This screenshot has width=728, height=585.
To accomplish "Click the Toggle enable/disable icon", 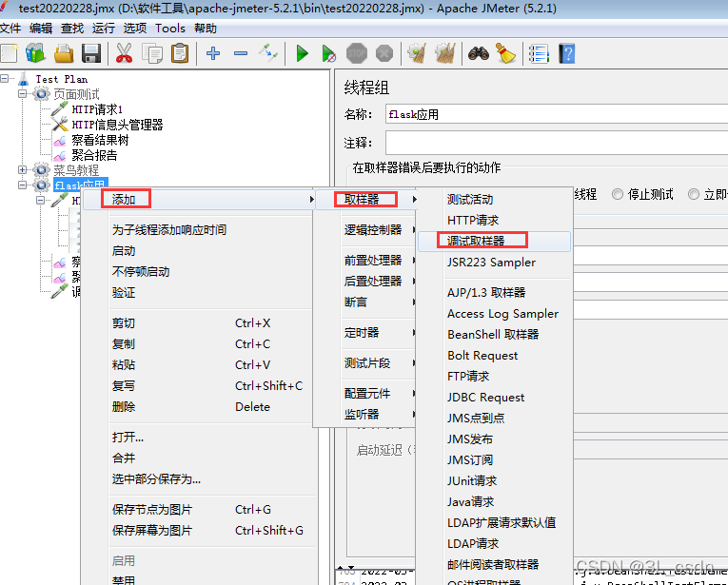I will [268, 53].
